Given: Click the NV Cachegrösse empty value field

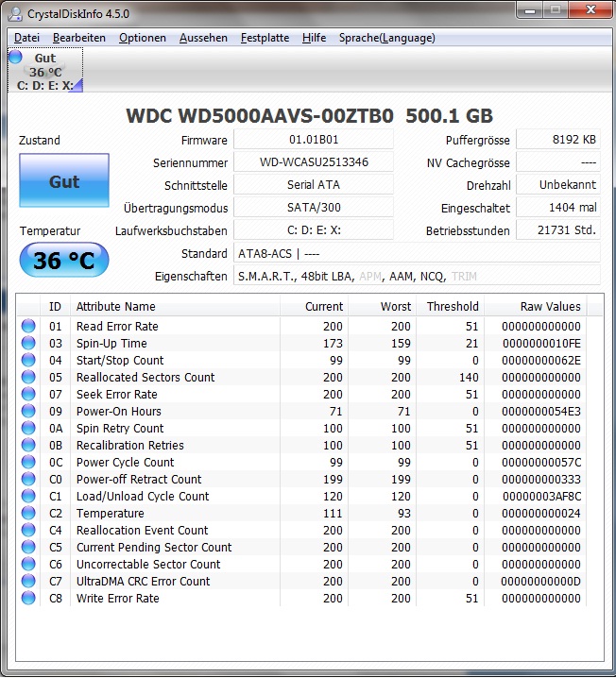Looking at the screenshot, I should point(558,162).
